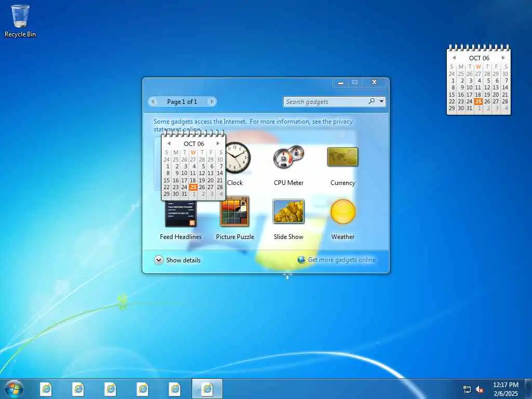Go to previous month on desktop calendar gadget
The image size is (532, 399).
pos(454,58)
